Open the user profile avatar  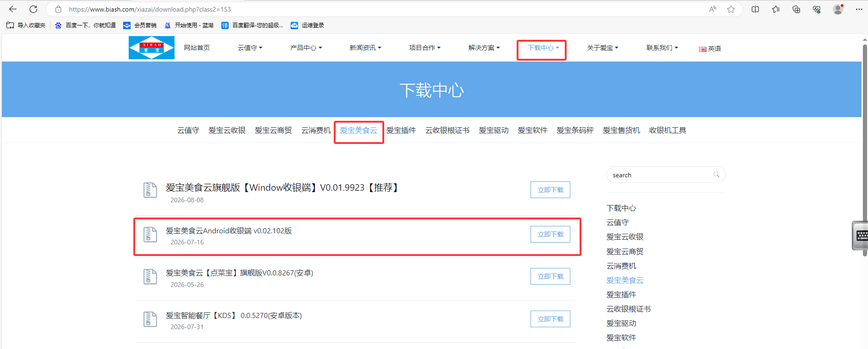tap(838, 9)
